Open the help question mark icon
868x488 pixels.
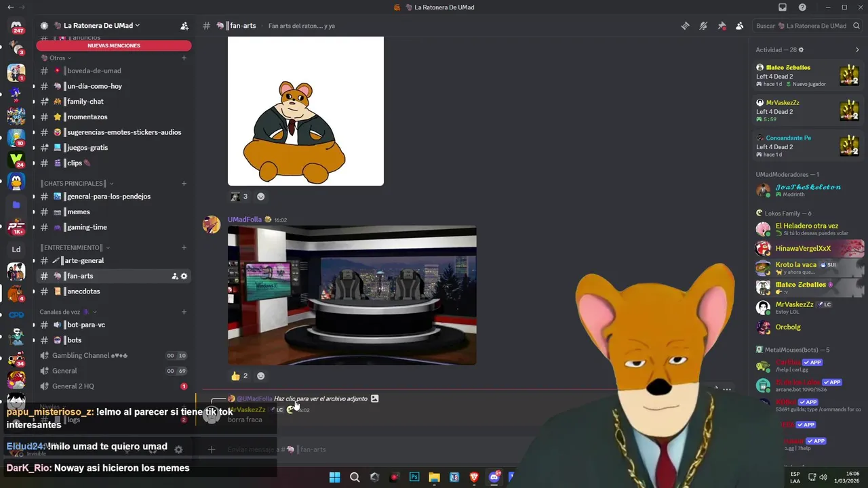pos(803,7)
